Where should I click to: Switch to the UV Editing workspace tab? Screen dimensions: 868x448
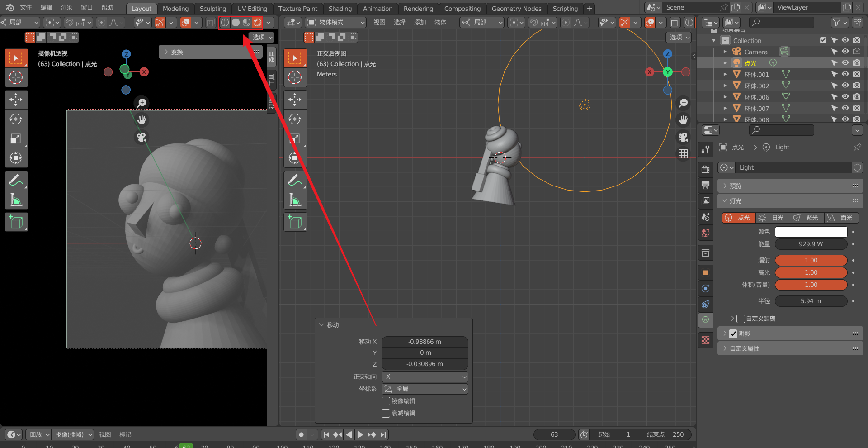252,9
